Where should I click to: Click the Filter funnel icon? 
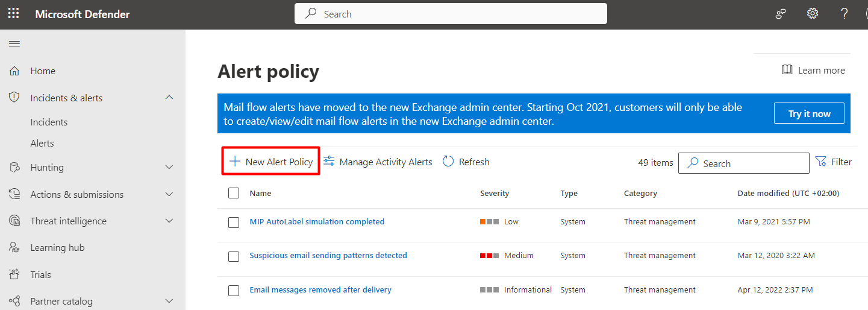click(820, 162)
